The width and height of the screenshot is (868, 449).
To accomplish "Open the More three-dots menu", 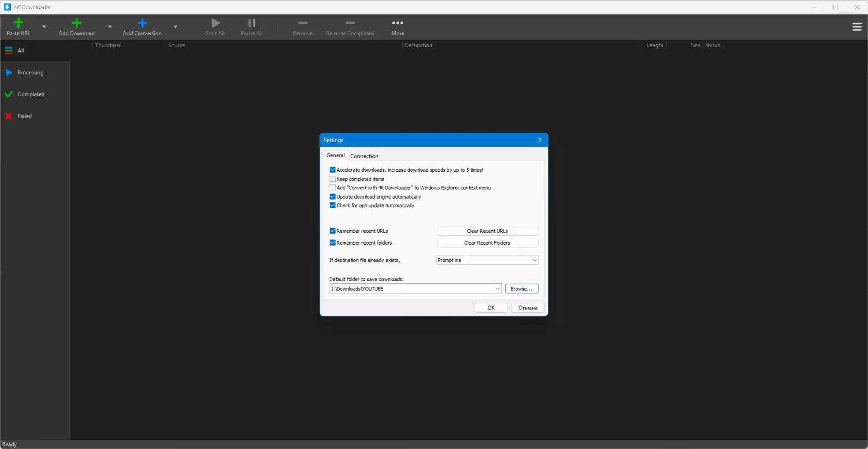I will point(397,23).
